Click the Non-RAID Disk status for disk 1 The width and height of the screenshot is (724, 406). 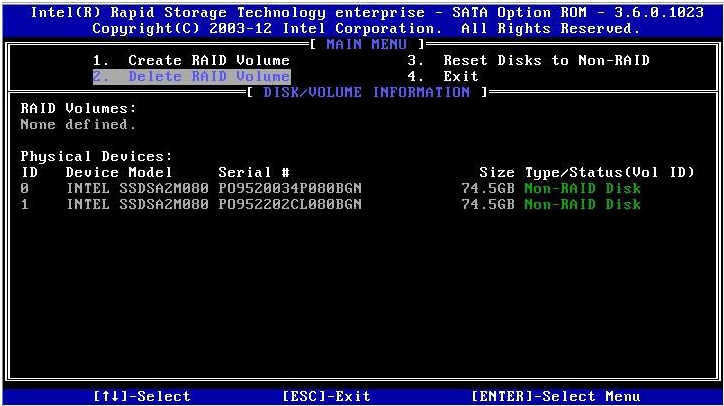582,205
